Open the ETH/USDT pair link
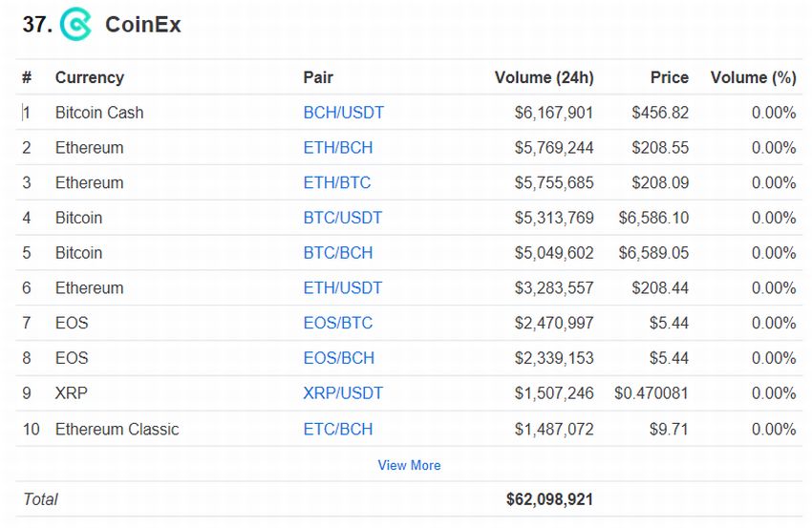 click(342, 287)
